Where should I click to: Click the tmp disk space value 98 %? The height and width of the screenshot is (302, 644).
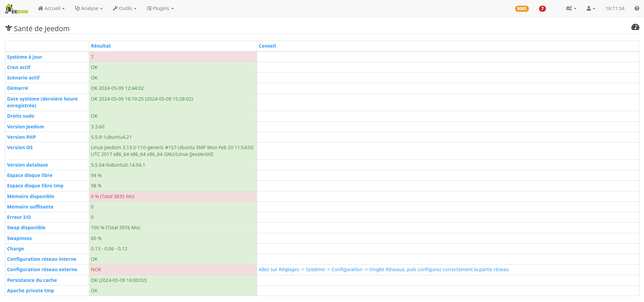[96, 186]
